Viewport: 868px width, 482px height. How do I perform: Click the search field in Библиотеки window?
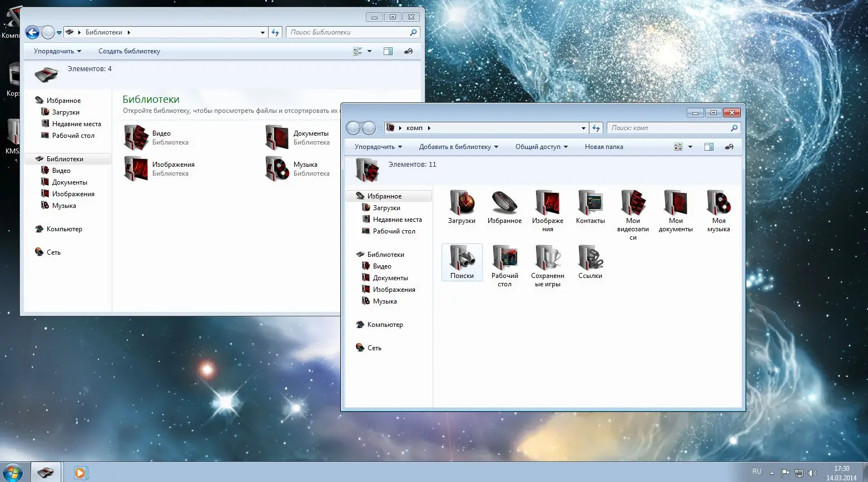point(353,32)
